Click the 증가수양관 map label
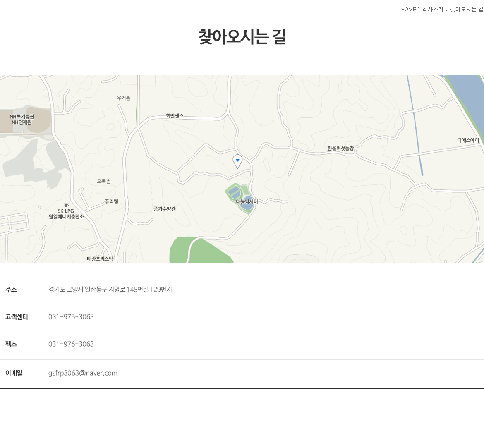Screen dimensions: 484x448 pyautogui.click(x=164, y=209)
